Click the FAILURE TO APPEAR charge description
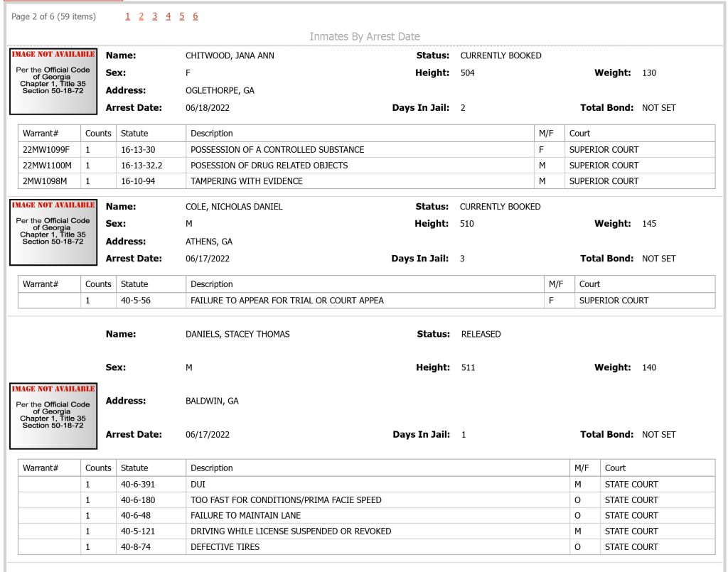The width and height of the screenshot is (728, 572). (x=287, y=301)
